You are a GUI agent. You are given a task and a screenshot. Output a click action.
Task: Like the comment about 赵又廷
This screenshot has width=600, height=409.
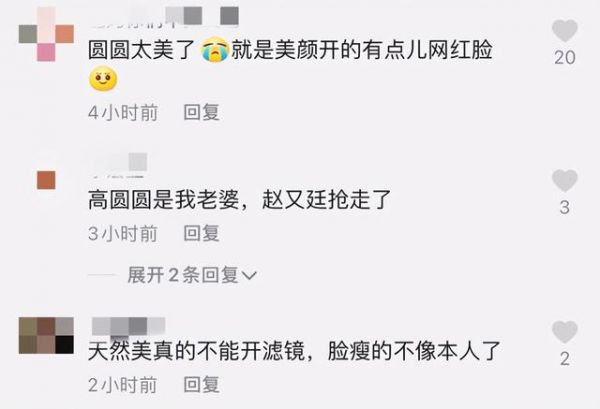[x=564, y=180]
